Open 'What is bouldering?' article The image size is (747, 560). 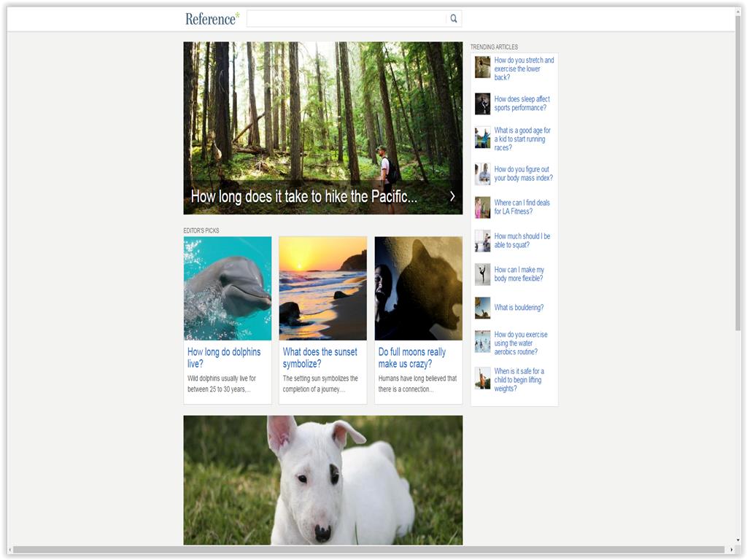[519, 308]
